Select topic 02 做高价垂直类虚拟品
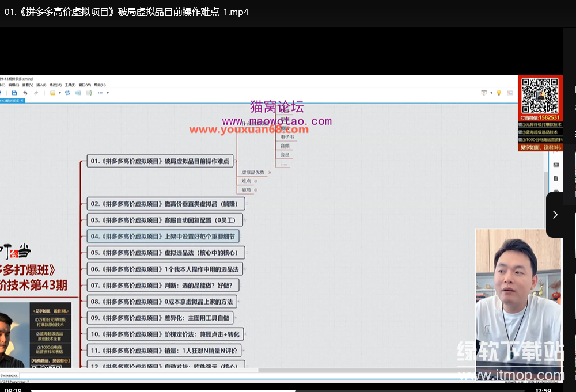Image resolution: width=576 pixels, height=392 pixels. [x=166, y=204]
